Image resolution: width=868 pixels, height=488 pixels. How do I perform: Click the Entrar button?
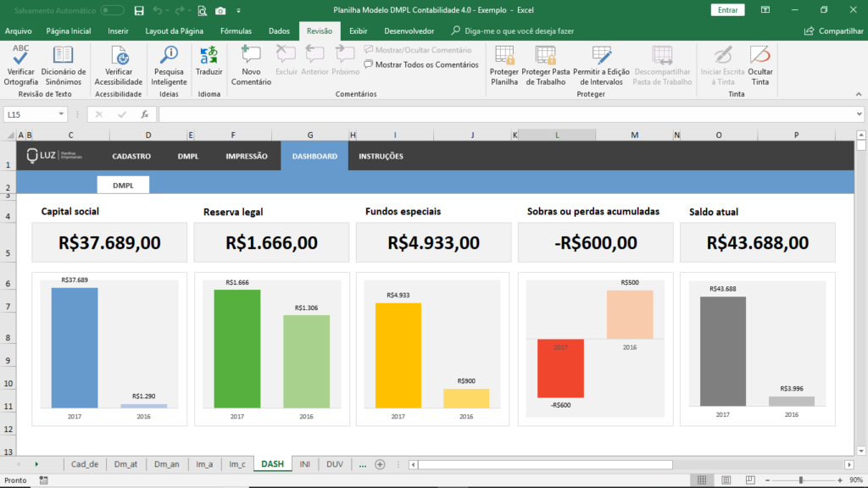(727, 9)
